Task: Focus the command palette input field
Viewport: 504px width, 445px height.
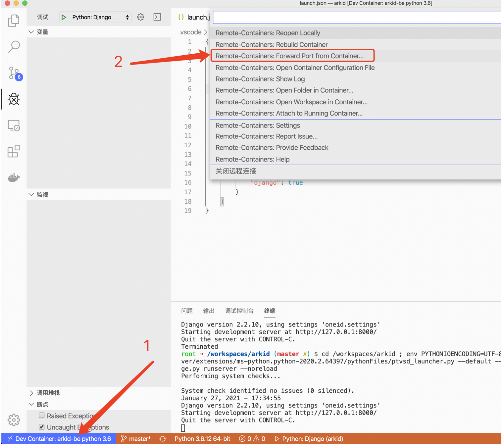Action: [357, 18]
